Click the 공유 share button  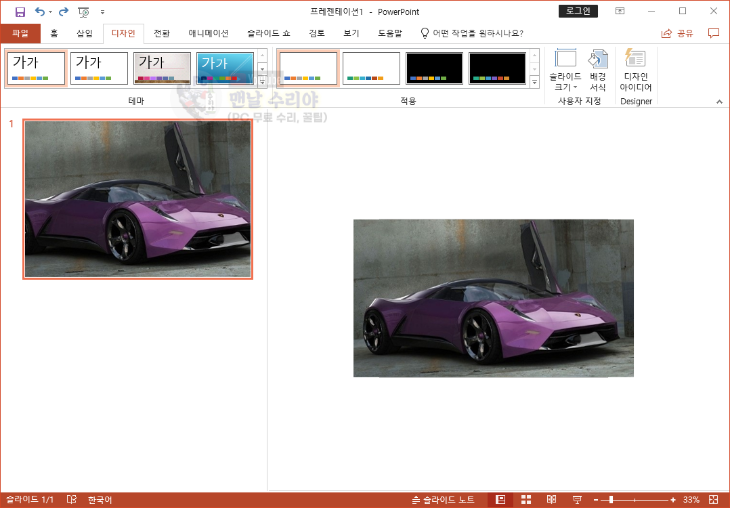click(x=677, y=33)
